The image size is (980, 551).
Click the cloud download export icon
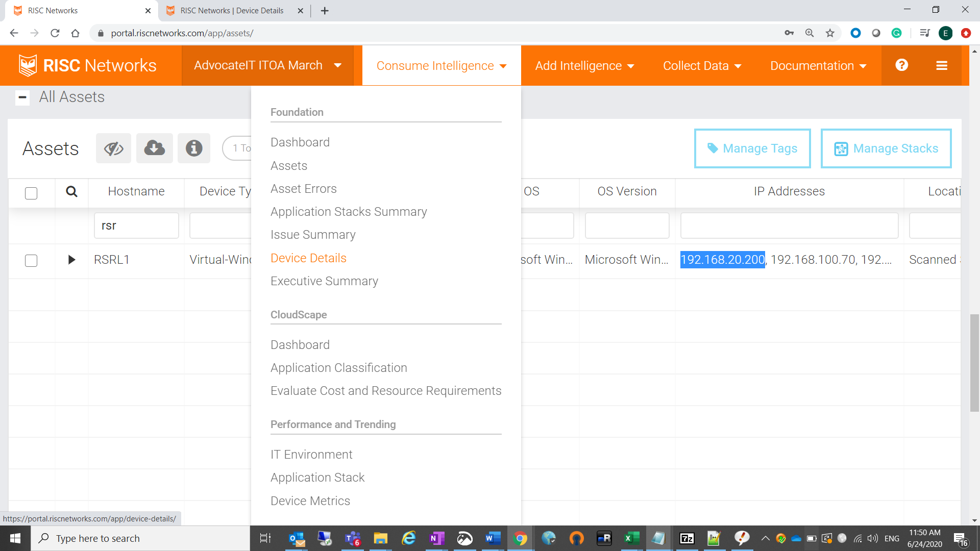click(154, 148)
